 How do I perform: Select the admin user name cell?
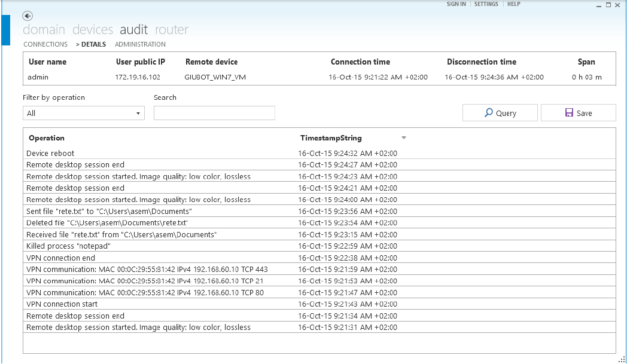click(x=38, y=77)
